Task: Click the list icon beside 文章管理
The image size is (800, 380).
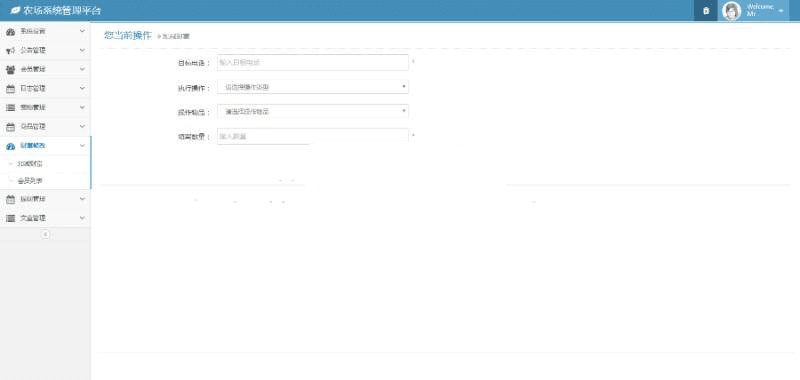Action: (x=10, y=218)
